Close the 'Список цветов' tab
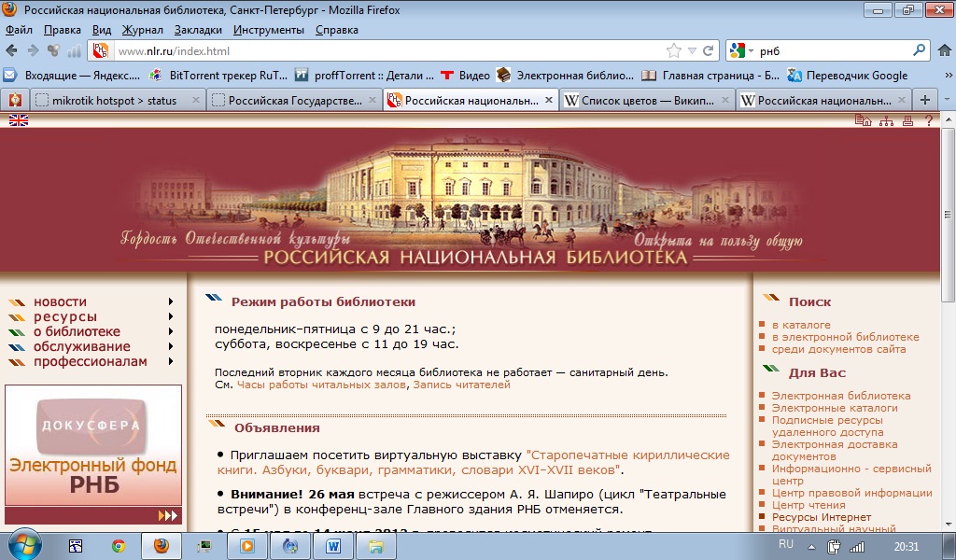The image size is (956, 560). [724, 101]
